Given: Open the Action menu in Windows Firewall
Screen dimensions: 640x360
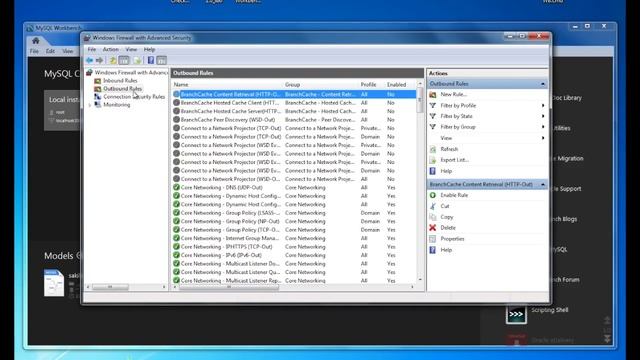Looking at the screenshot, I should tap(111, 49).
